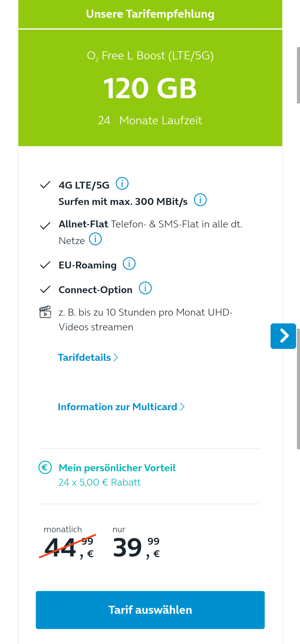Click the UHD video streaming icon

coord(45,312)
